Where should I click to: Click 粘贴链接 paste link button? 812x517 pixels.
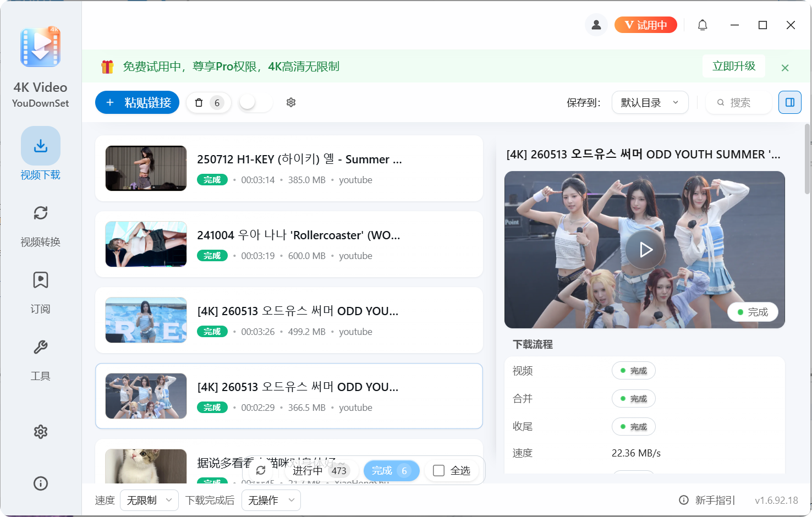137,102
